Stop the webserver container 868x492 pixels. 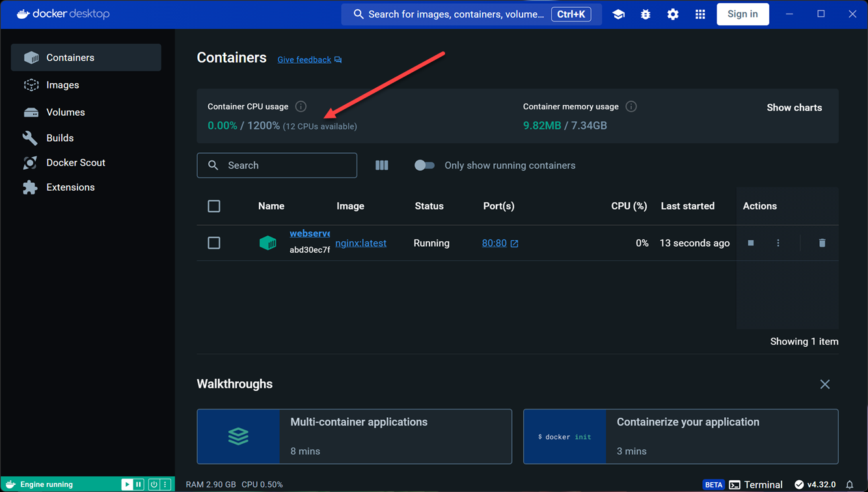(x=751, y=243)
